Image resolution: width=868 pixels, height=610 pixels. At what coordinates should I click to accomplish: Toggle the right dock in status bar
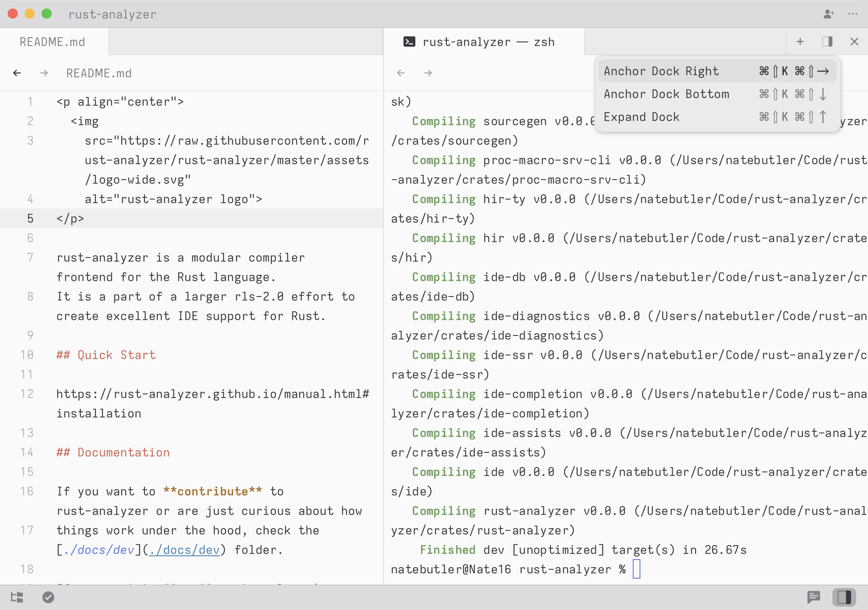(844, 597)
